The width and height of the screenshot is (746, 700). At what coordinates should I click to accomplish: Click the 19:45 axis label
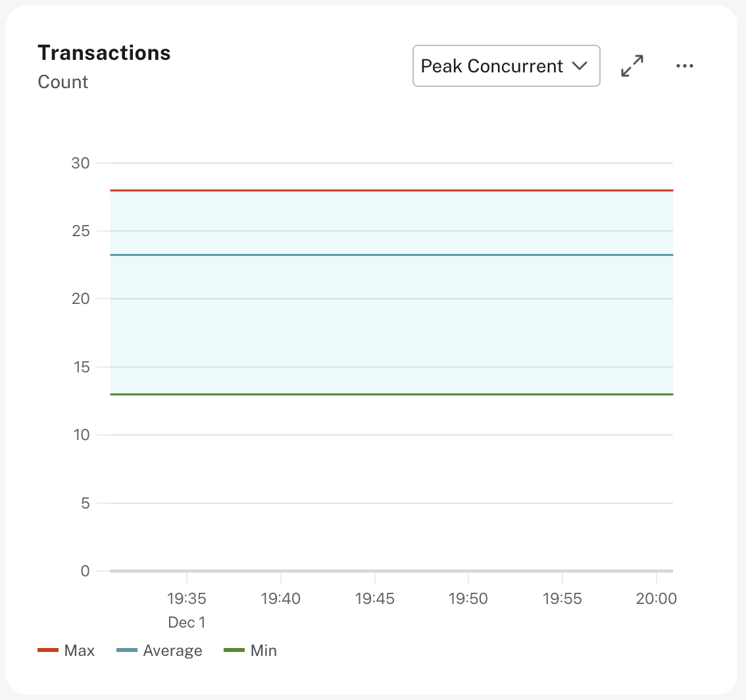[375, 599]
